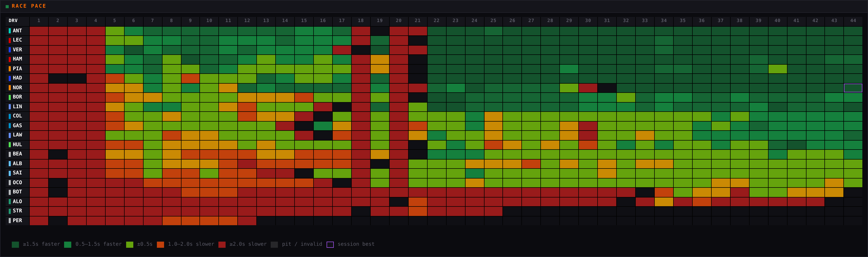
Task: Click the SAI driver label
Action: (17, 173)
